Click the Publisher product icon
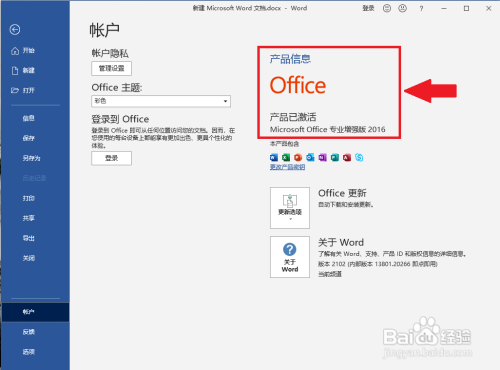Screen dimensions: 500x370 pyautogui.click(x=335, y=157)
